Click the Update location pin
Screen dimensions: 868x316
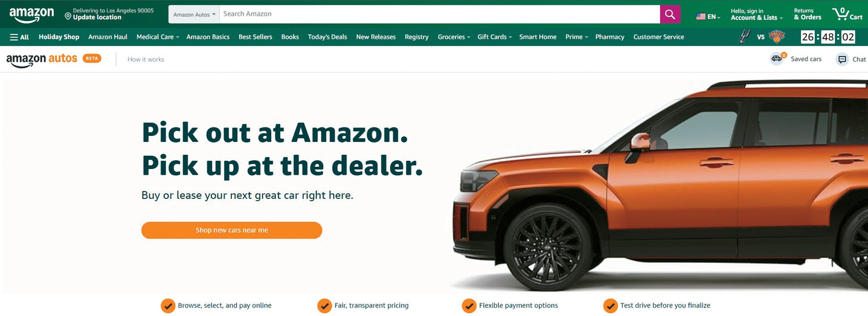pyautogui.click(x=68, y=17)
